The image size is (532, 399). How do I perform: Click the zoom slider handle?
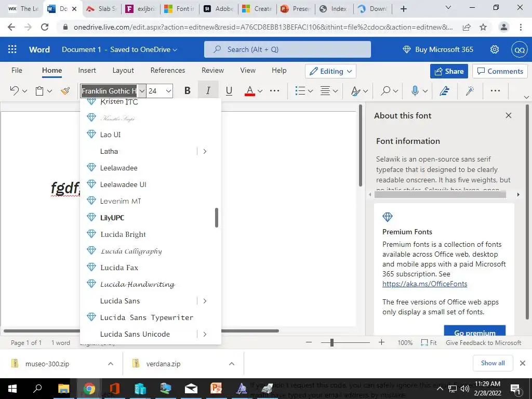click(332, 343)
